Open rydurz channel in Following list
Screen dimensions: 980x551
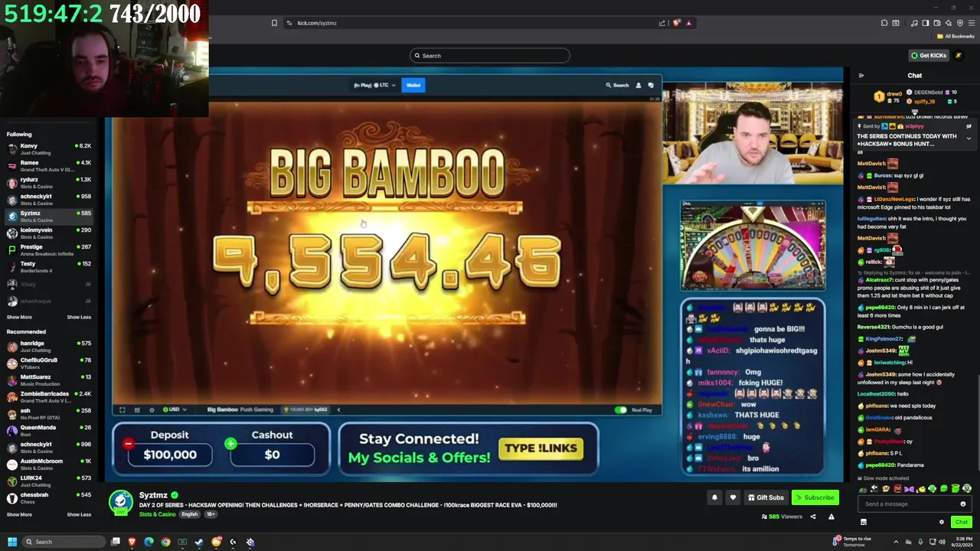49,182
